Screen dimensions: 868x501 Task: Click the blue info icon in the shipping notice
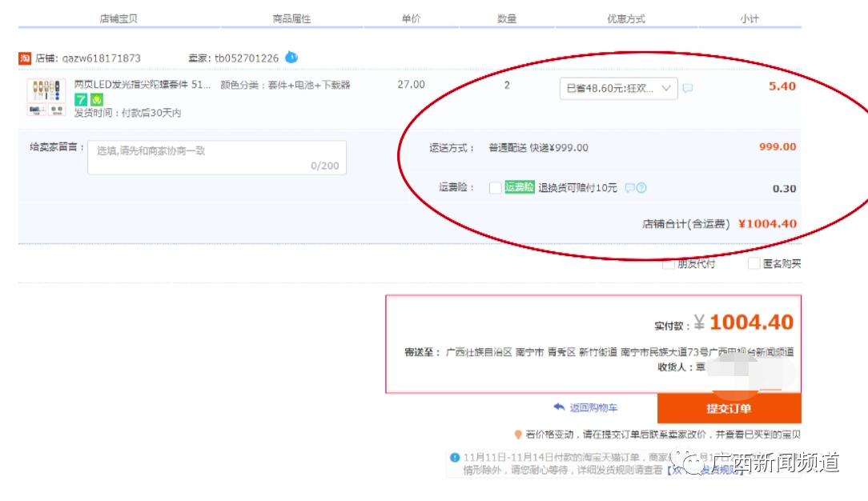[455, 458]
